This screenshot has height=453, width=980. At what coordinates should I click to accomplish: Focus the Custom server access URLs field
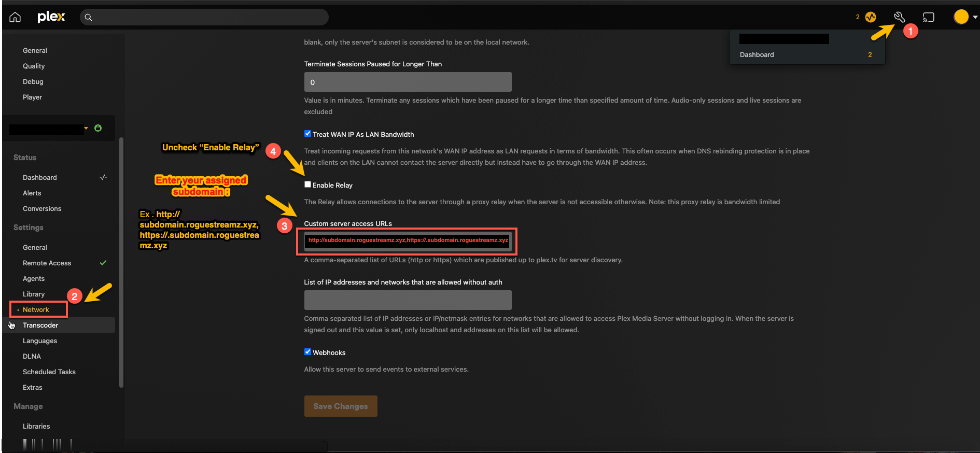point(408,240)
